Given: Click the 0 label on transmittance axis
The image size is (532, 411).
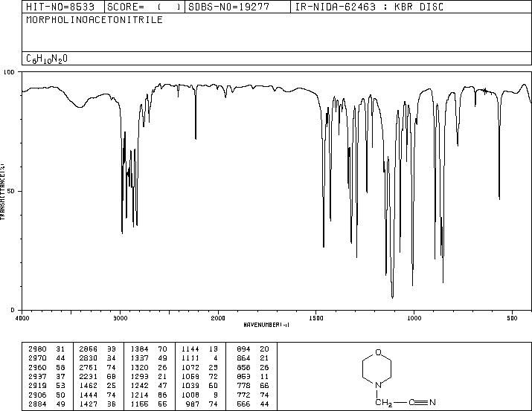Looking at the screenshot, I should [13, 310].
